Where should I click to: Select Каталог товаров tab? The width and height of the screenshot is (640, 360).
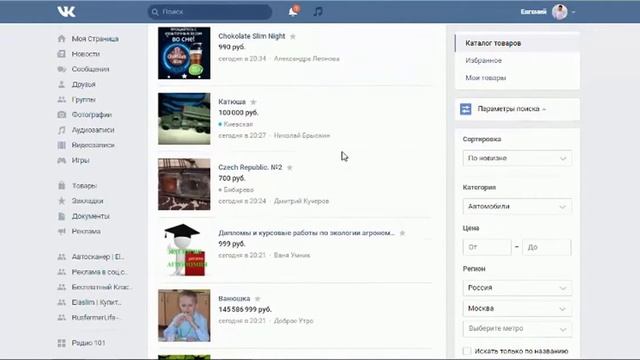517,43
